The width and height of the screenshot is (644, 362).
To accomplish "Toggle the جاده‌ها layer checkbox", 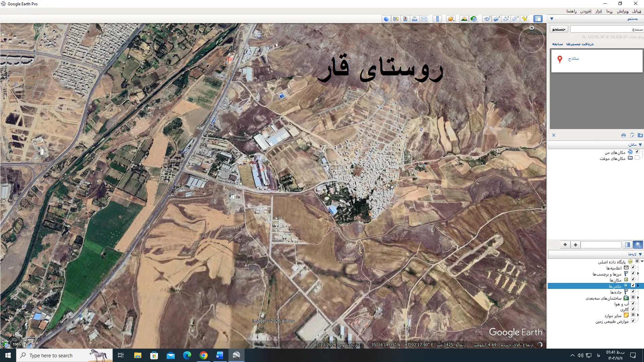I will point(633,292).
